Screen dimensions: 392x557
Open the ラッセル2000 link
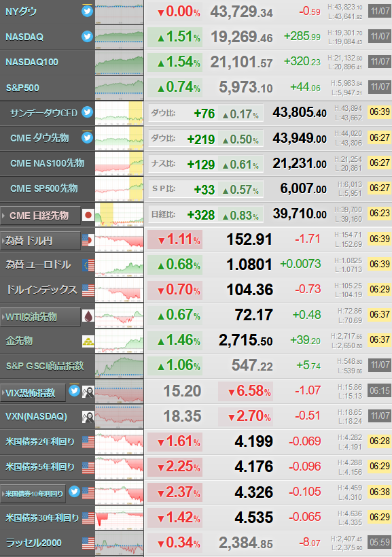pyautogui.click(x=34, y=543)
